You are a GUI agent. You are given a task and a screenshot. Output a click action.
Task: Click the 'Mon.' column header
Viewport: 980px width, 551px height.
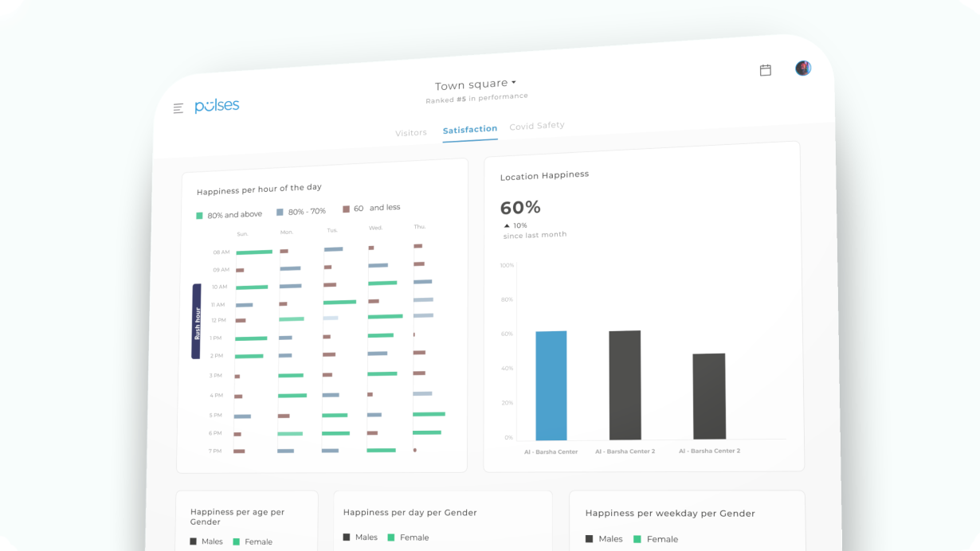click(x=287, y=233)
